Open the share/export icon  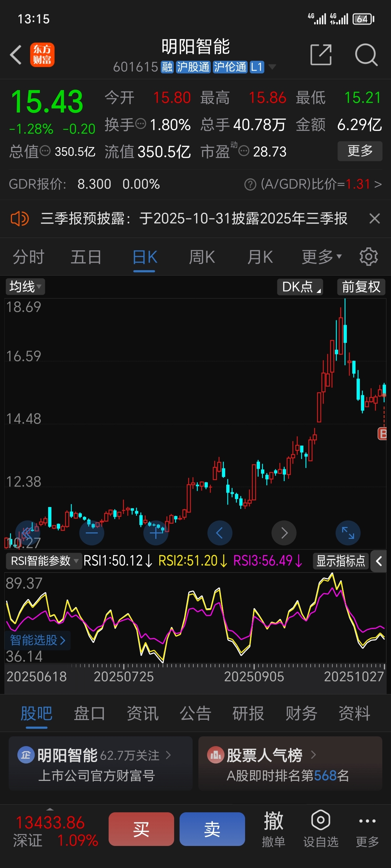click(x=321, y=55)
